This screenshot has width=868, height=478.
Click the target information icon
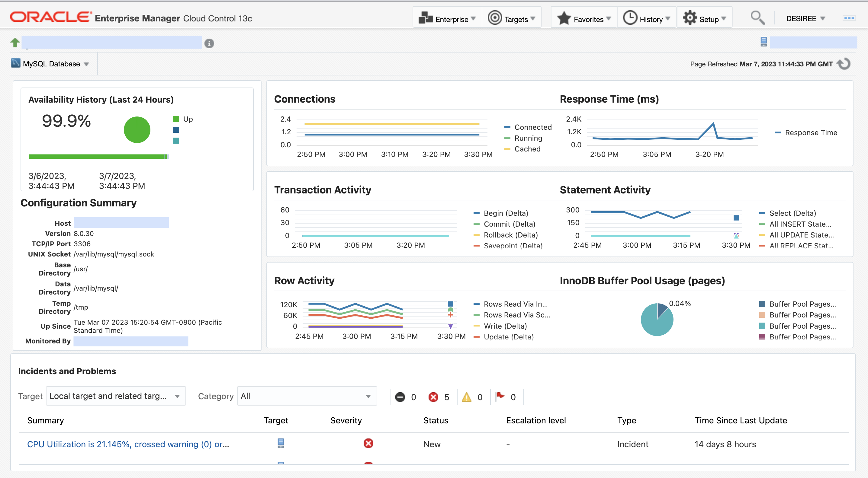(209, 43)
